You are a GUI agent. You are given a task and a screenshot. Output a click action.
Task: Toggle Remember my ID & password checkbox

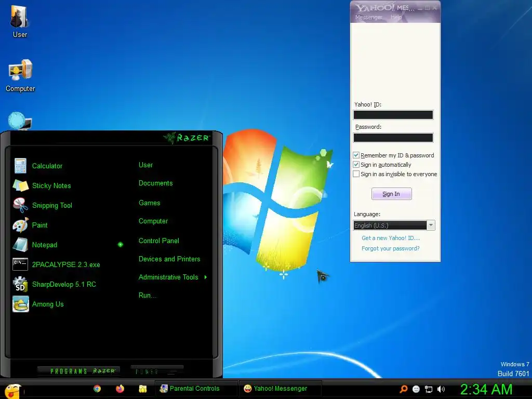pyautogui.click(x=356, y=155)
